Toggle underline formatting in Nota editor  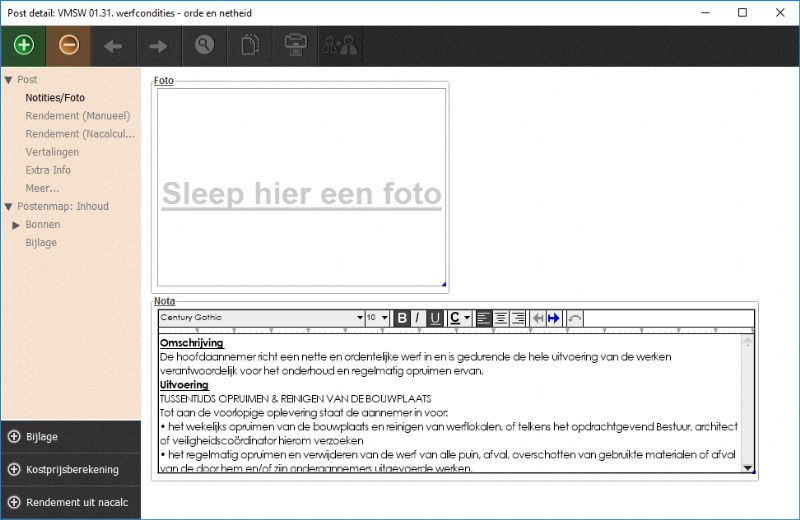(435, 318)
